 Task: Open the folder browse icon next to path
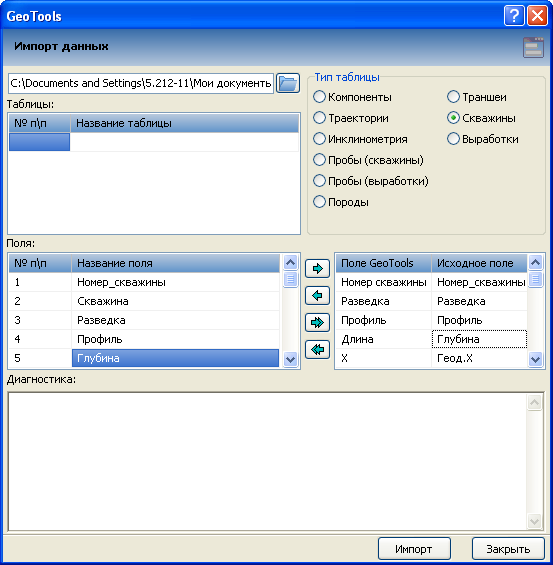tap(288, 83)
